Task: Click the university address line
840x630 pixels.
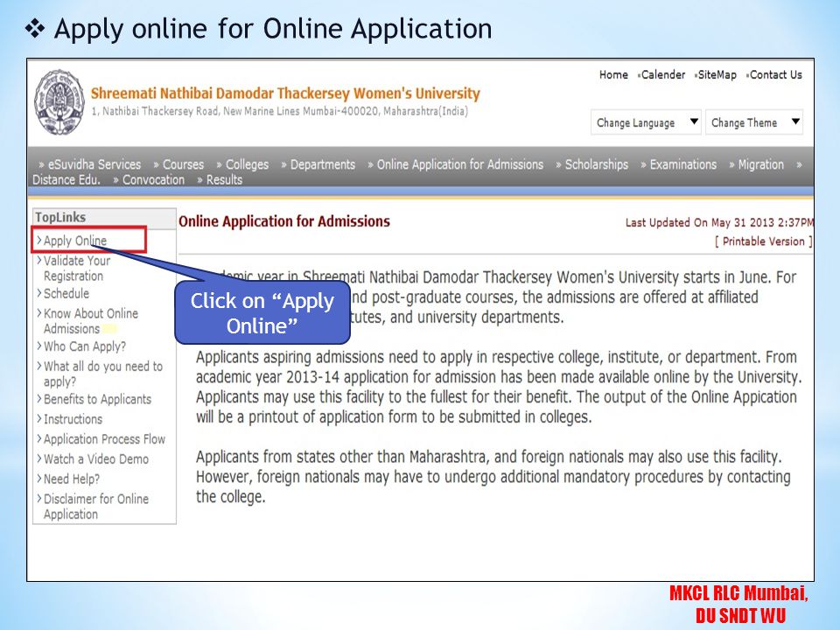Action: point(279,111)
